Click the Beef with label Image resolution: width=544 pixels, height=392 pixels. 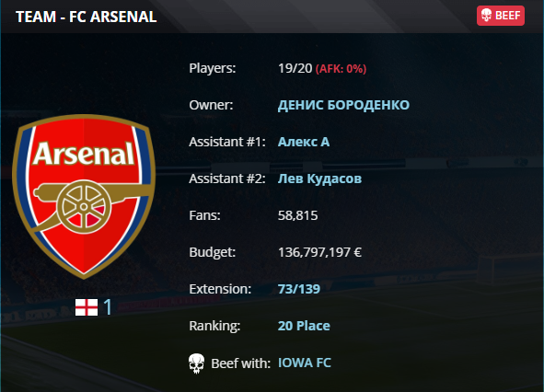coord(240,363)
